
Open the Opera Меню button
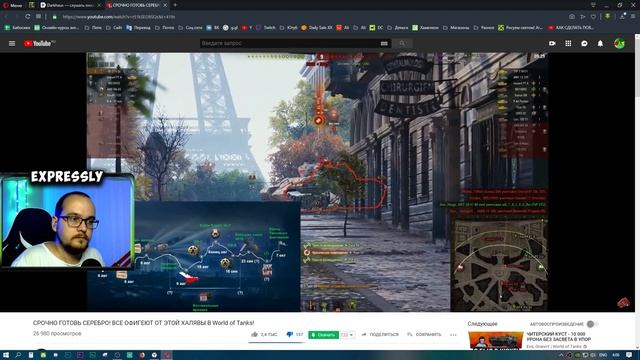12,5
